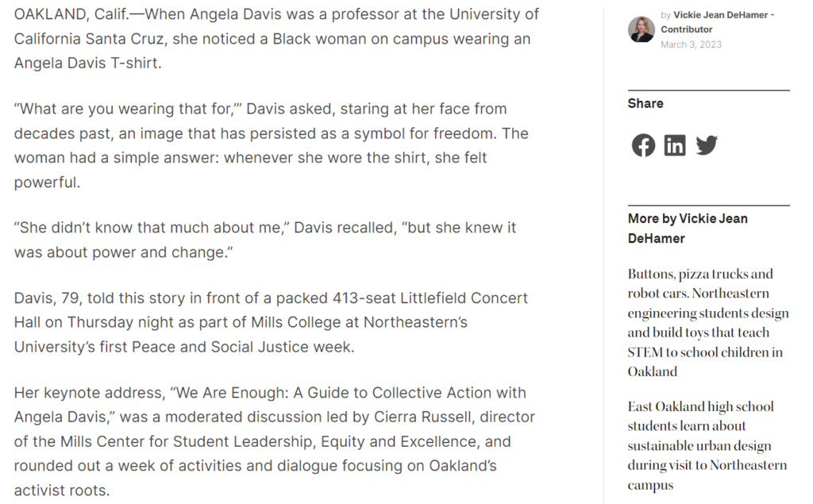Share the article on LinkedIn

[675, 145]
